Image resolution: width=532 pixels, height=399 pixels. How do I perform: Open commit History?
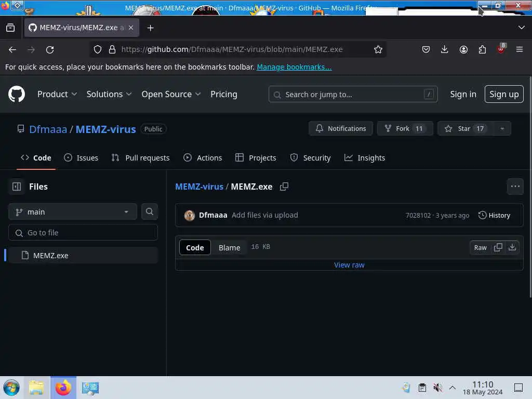tap(494, 215)
